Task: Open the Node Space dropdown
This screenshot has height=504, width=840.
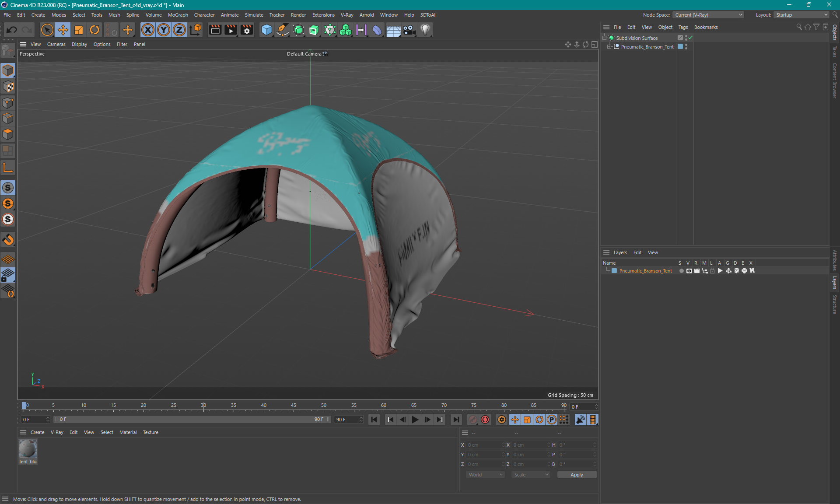Action: tap(708, 15)
